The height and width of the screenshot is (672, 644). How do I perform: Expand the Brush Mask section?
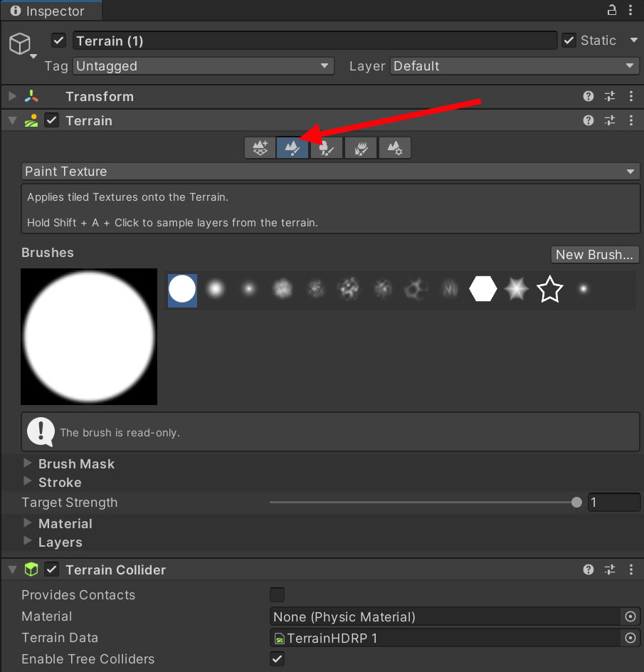(28, 463)
